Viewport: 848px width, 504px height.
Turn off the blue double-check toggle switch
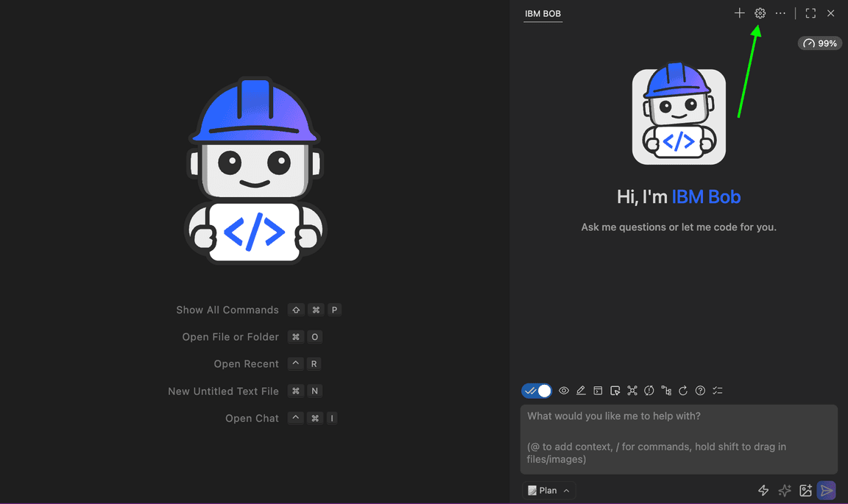point(537,391)
